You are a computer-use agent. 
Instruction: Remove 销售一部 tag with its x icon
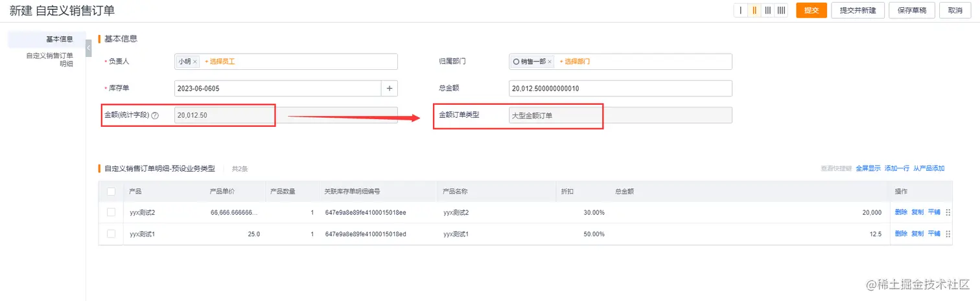point(550,61)
